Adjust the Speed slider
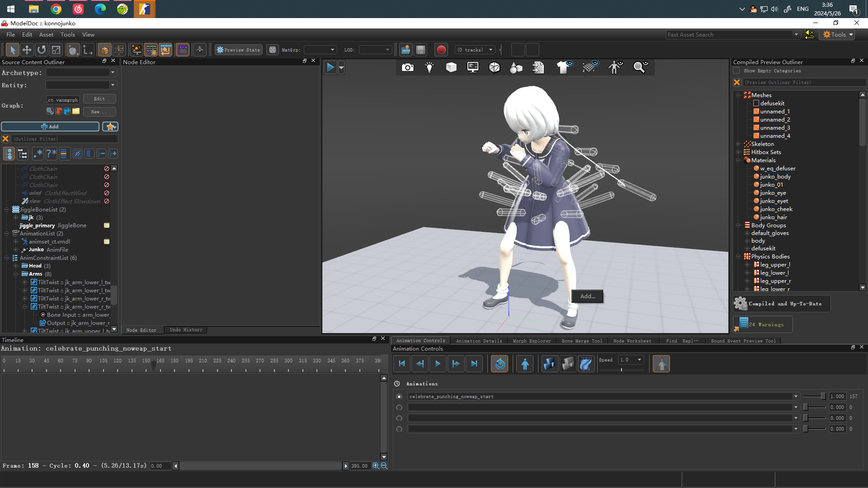 [622, 370]
